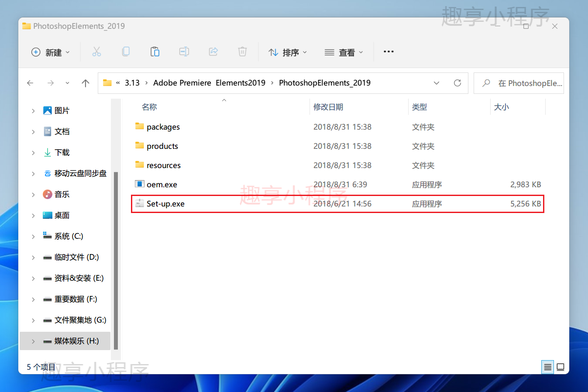Screen dimensions: 588x392
Task: Click the 2018/8/31 6:39 date cell
Action: [340, 185]
